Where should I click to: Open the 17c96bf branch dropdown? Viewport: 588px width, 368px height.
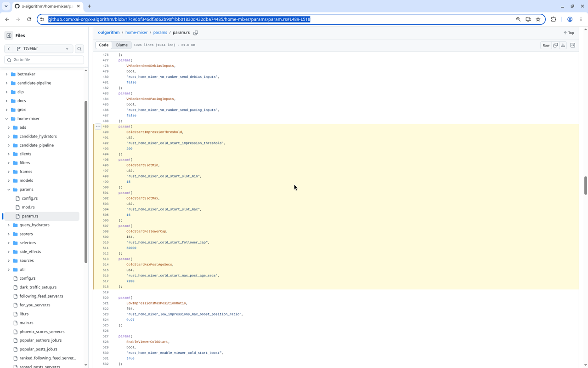click(43, 49)
